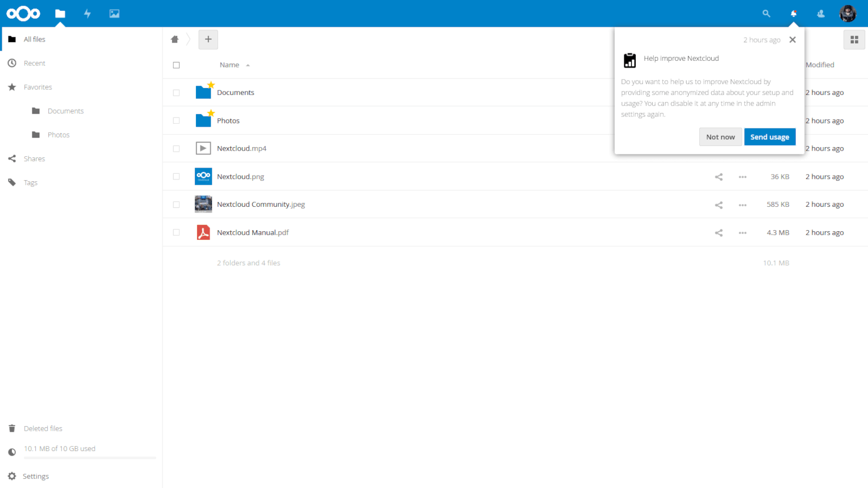Open the Photos folder icon
The height and width of the screenshot is (488, 868).
[x=203, y=119]
